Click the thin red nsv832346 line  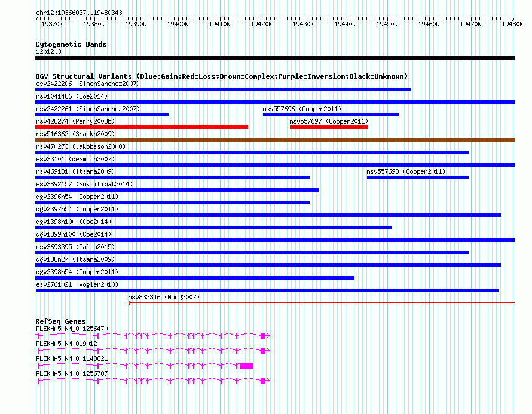point(322,303)
